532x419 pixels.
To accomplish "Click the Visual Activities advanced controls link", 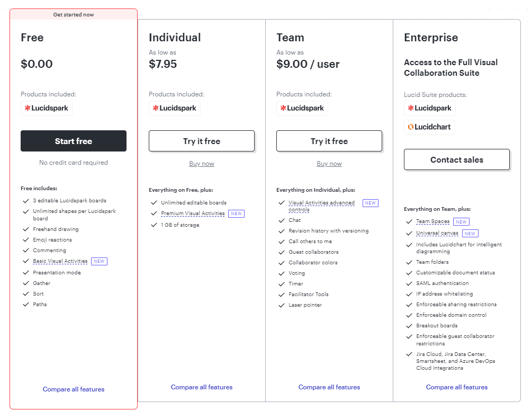I will click(x=321, y=203).
